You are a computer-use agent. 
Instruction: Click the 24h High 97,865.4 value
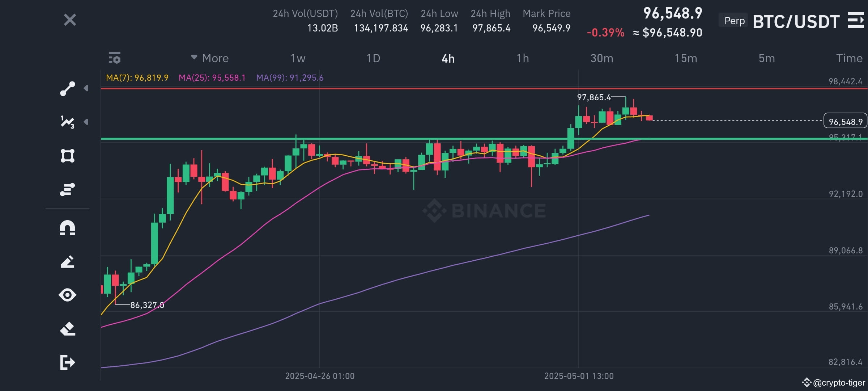click(491, 28)
